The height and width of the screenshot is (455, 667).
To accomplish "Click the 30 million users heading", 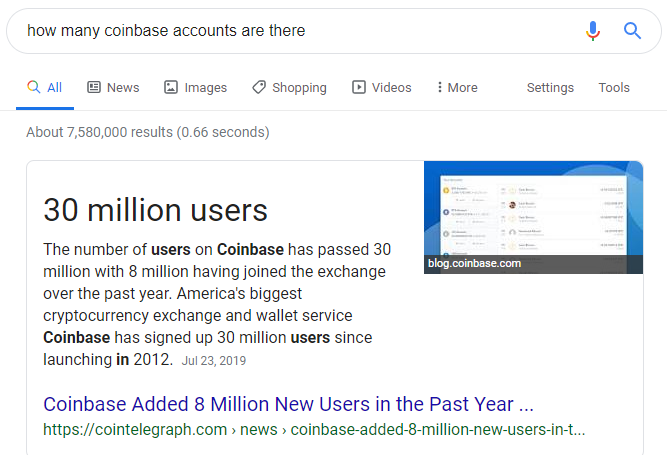I will 155,210.
